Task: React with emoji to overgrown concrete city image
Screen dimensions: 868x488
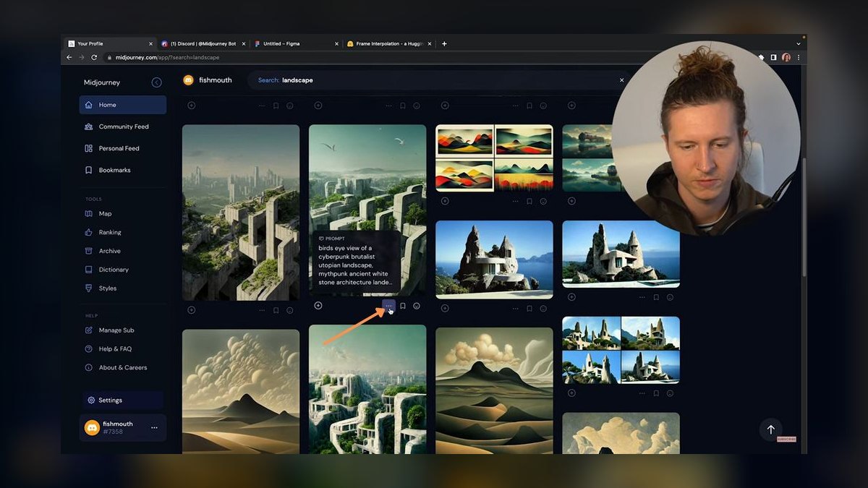Action: 290,310
